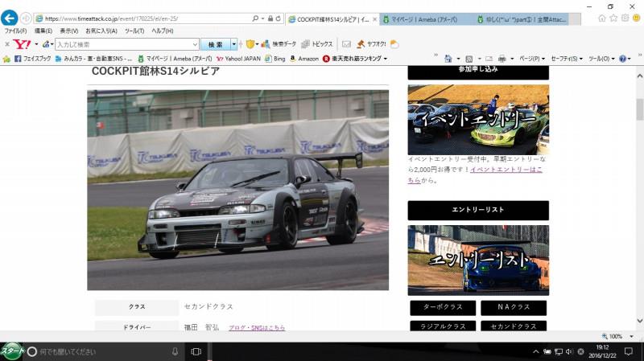Click the エントリーリスト blue car banner
Image resolution: width=644 pixels, height=361 pixels.
(x=478, y=260)
